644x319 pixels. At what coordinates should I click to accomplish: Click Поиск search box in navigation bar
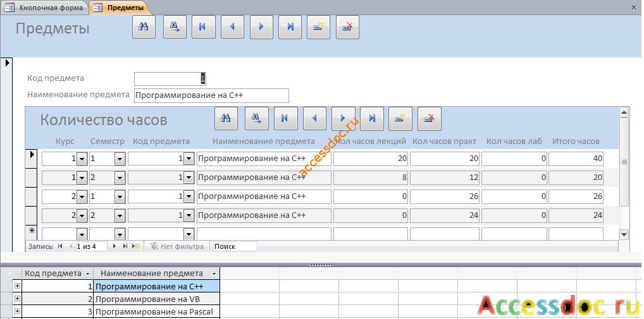click(235, 246)
